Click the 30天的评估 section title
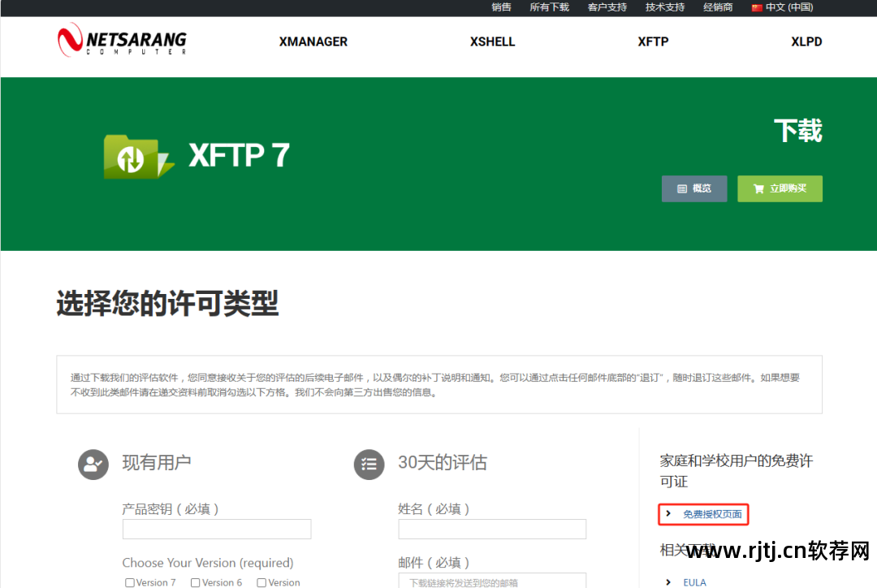Viewport: 877px width, 588px height. coord(443,463)
